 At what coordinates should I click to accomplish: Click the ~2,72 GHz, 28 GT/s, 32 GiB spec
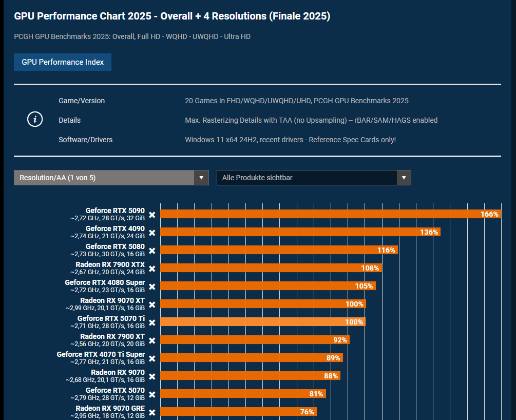click(x=107, y=218)
